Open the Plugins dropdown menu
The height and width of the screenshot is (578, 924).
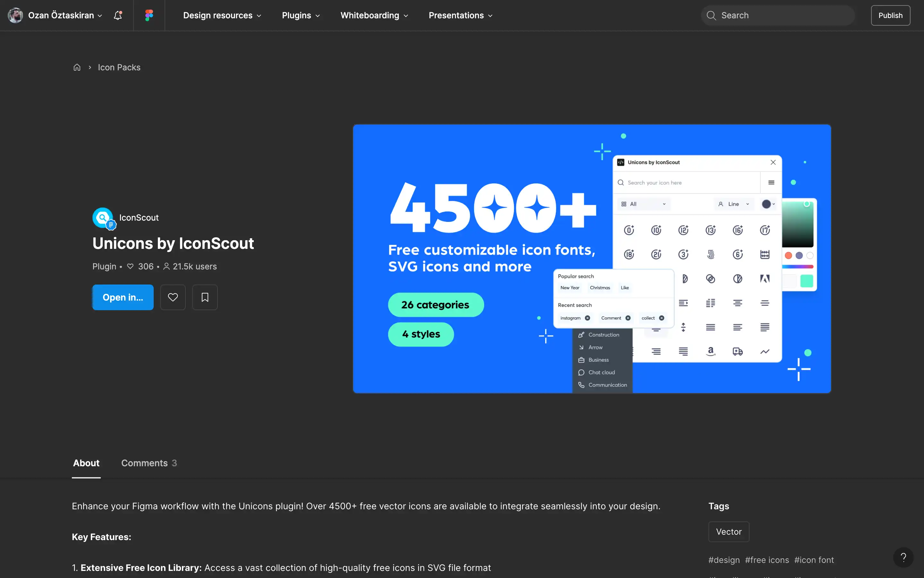coord(301,15)
